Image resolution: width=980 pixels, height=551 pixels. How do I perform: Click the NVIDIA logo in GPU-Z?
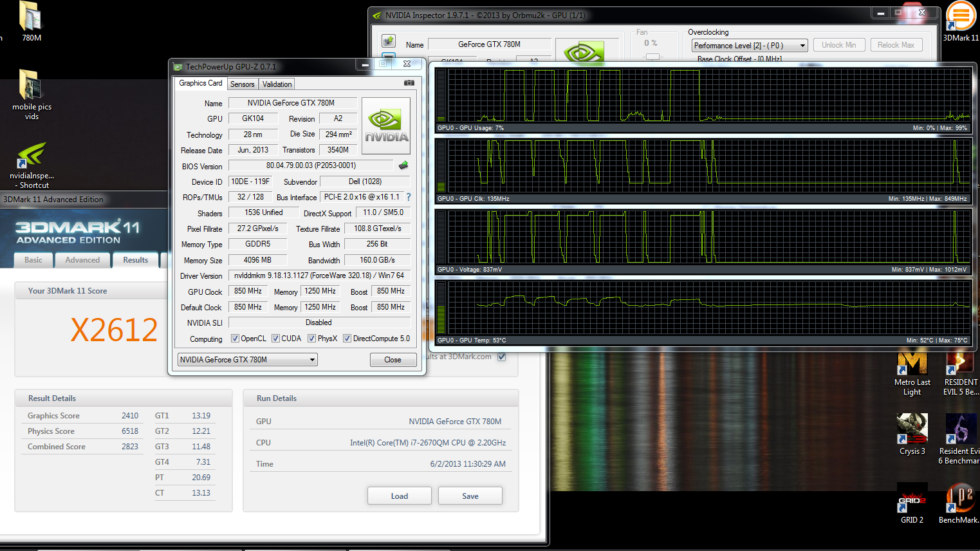386,126
